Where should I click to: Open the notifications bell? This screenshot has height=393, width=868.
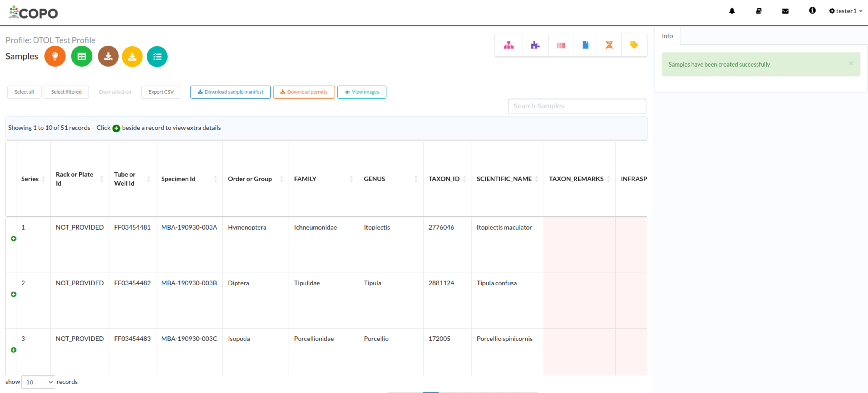pyautogui.click(x=732, y=11)
